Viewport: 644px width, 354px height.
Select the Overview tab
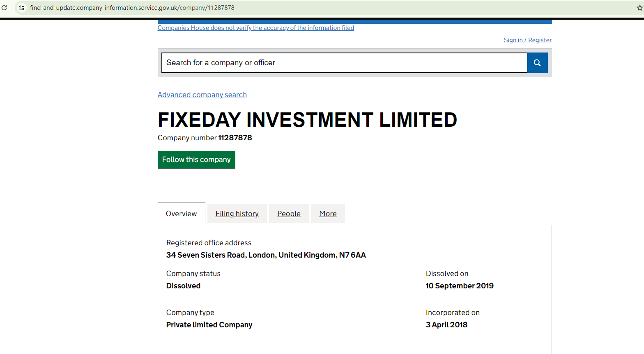[x=181, y=214]
